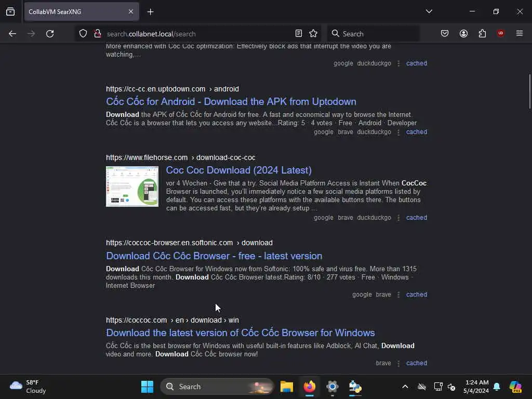Switch to Firefox taskbar icon
This screenshot has width=532, height=399.
click(310, 387)
